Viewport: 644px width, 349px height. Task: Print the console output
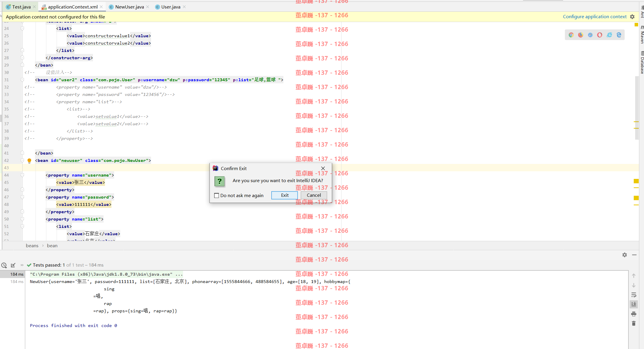tap(634, 314)
